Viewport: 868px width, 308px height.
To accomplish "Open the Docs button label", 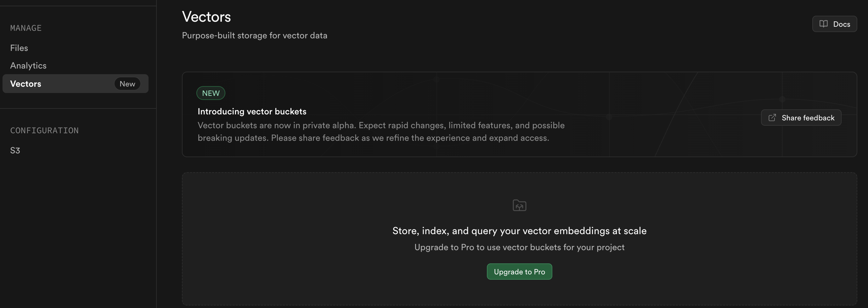I will click(841, 24).
